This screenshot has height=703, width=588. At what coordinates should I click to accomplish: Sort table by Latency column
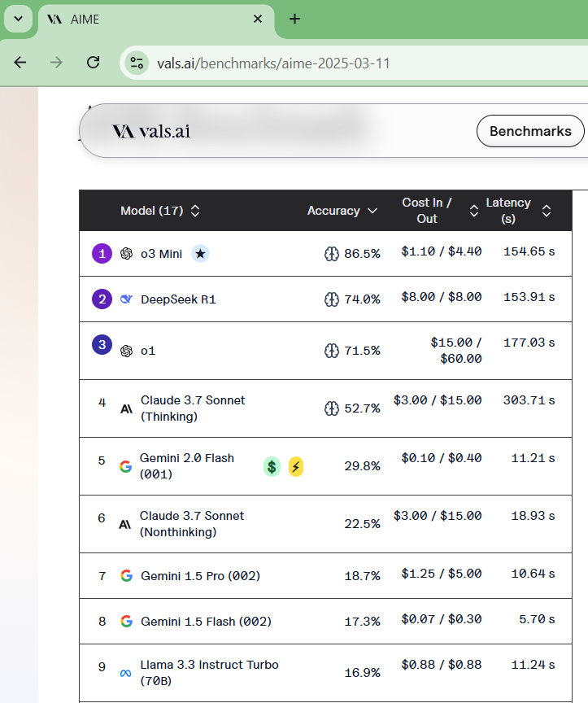pyautogui.click(x=519, y=211)
